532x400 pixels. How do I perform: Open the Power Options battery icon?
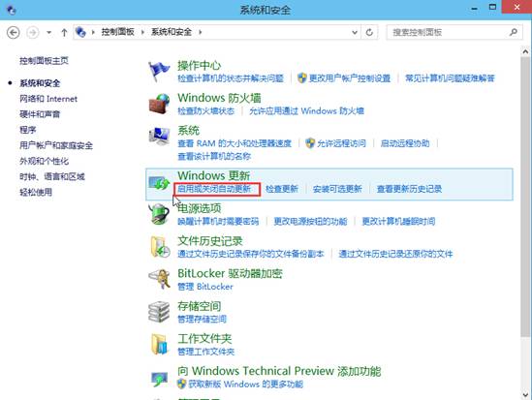pyautogui.click(x=159, y=214)
